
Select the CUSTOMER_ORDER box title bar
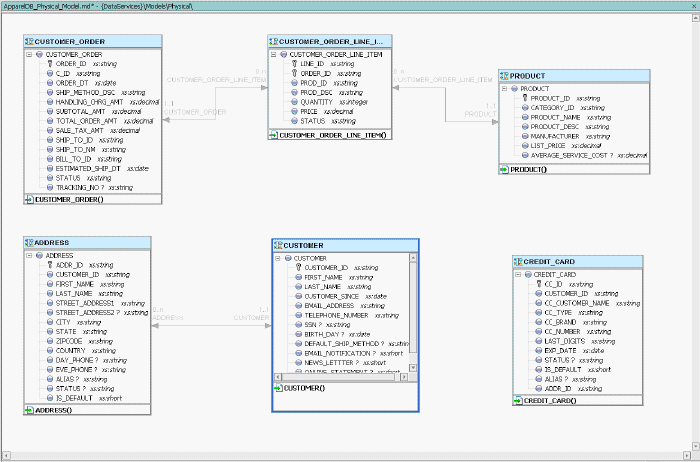pos(93,42)
